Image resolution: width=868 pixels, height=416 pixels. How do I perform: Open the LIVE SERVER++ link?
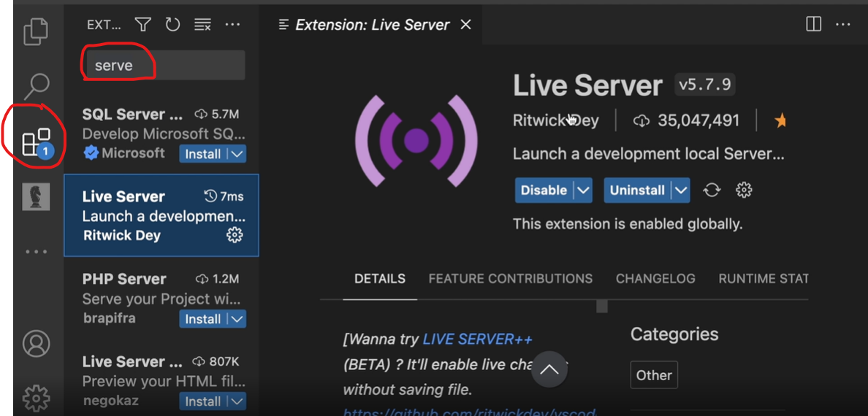477,340
